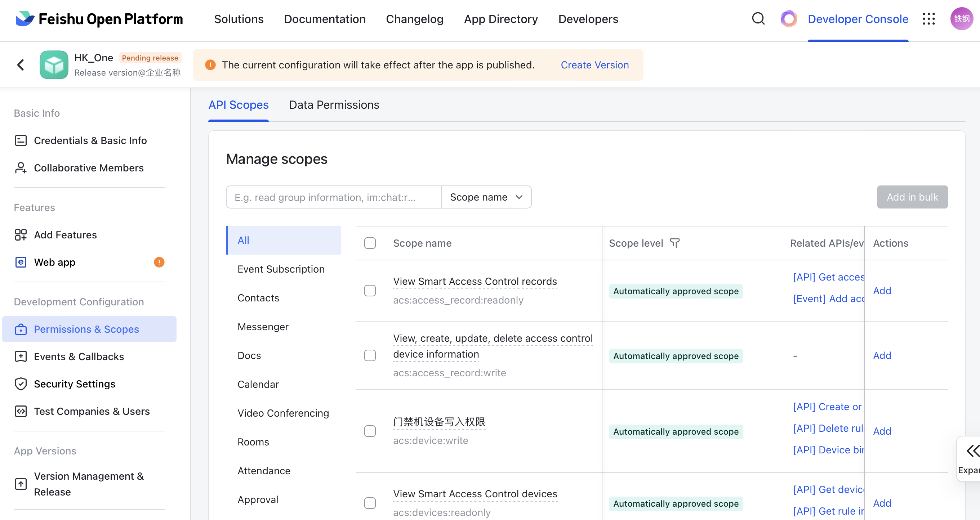The image size is (980, 520).
Task: Select the Video Conferencing category
Action: (x=283, y=413)
